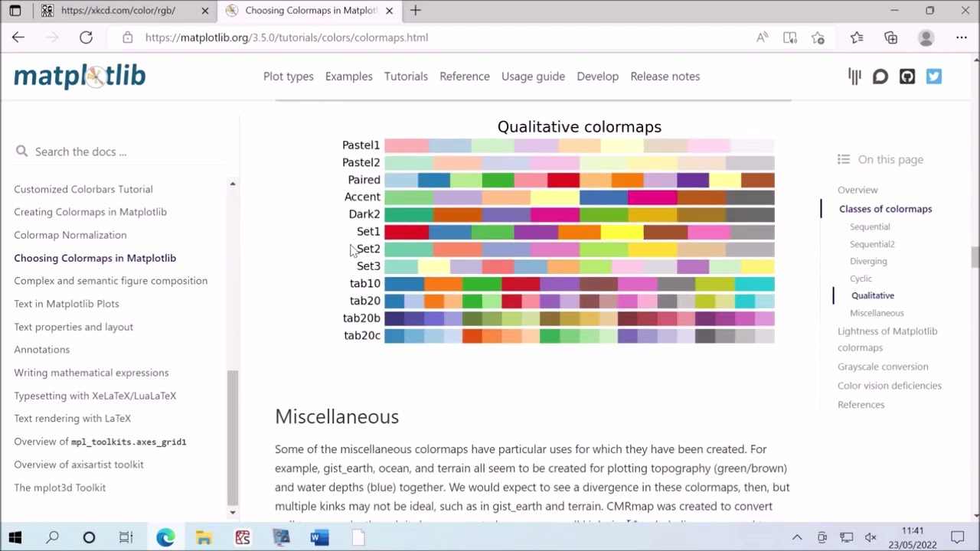
Task: Open Microsoft Word from the taskbar
Action: (319, 538)
